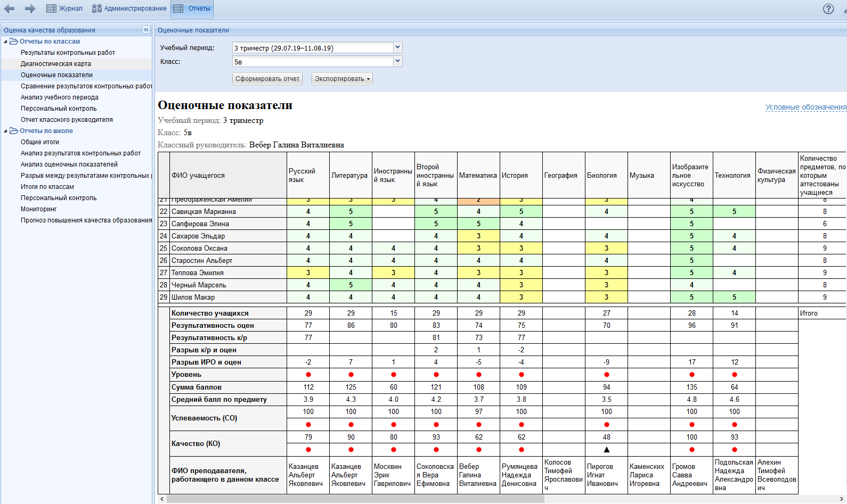The image size is (847, 504).
Task: Select Оценочные показатели in the tree
Action: tap(56, 75)
